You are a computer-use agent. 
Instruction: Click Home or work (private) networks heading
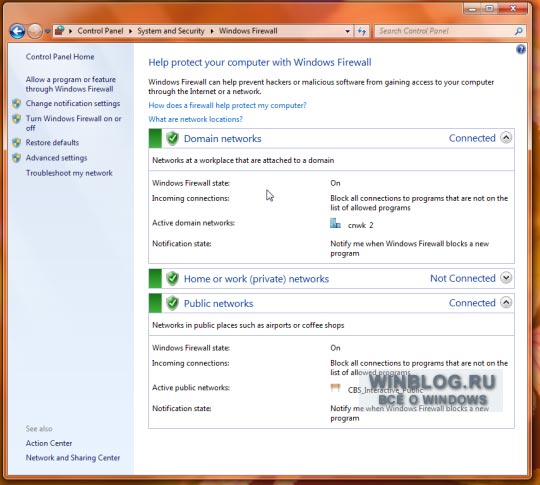coord(256,279)
